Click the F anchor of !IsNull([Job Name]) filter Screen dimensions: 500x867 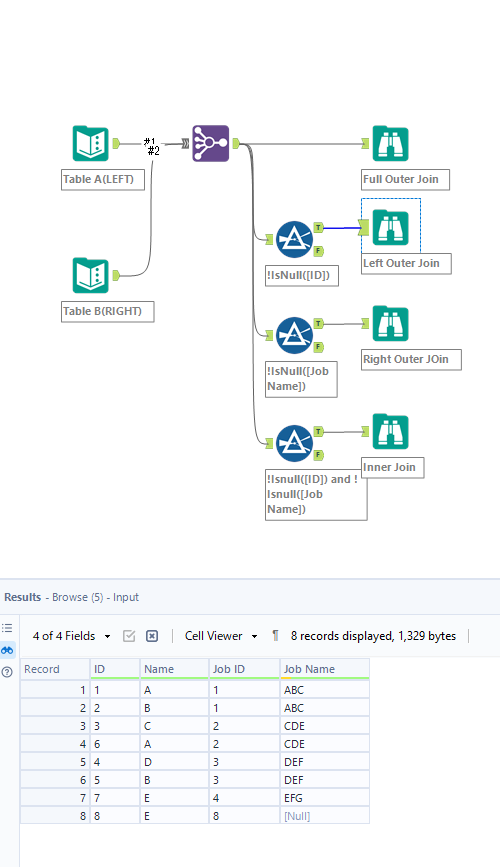[x=319, y=347]
